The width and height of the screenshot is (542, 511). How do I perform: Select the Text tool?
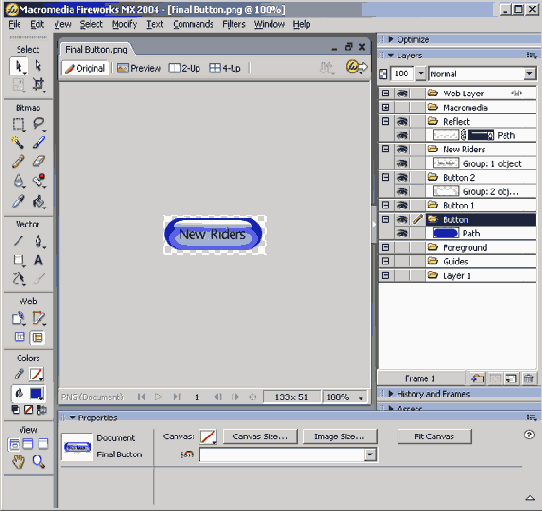[x=38, y=260]
